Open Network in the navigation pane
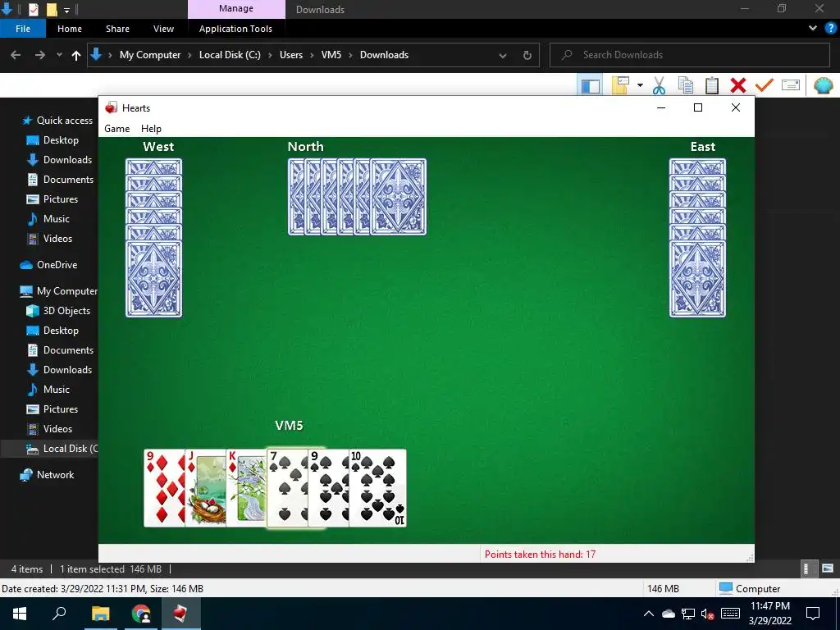The height and width of the screenshot is (630, 840). (55, 475)
